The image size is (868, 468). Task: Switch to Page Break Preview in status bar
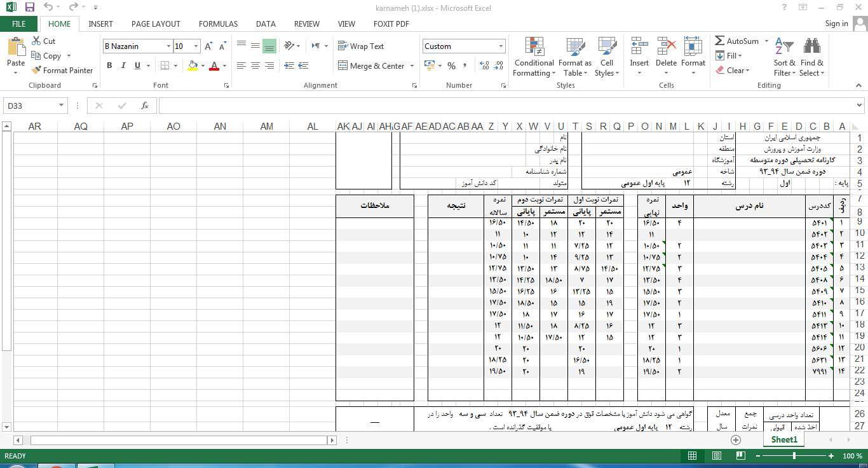pyautogui.click(x=740, y=456)
